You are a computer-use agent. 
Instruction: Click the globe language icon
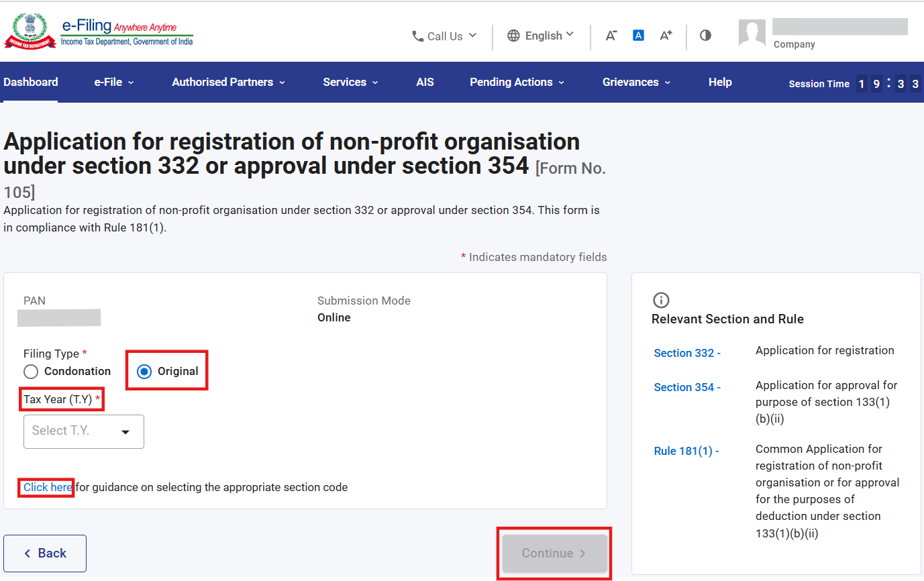513,36
